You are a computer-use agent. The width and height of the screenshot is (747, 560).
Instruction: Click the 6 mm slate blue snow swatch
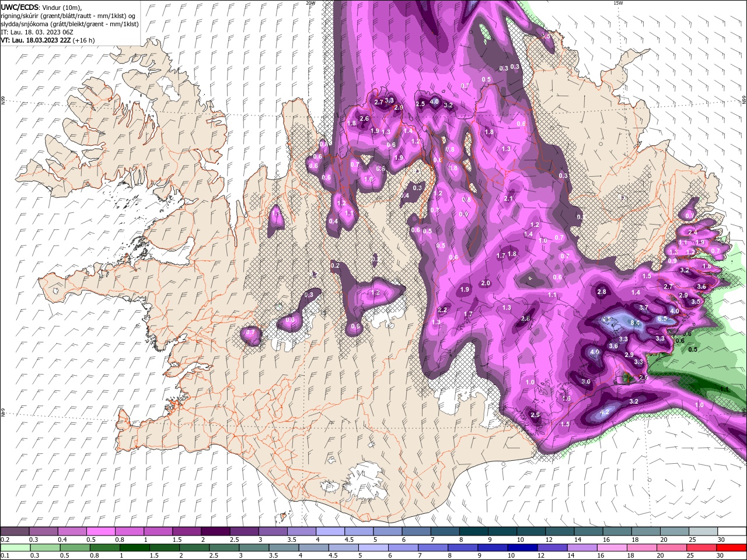click(x=417, y=531)
